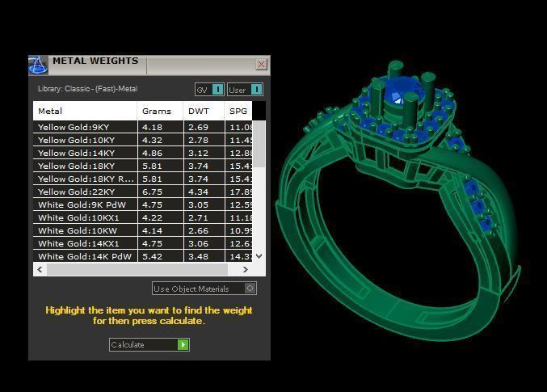This screenshot has height=392, width=547.
Task: Select the White Gold:14KX1 row
Action: click(x=143, y=243)
